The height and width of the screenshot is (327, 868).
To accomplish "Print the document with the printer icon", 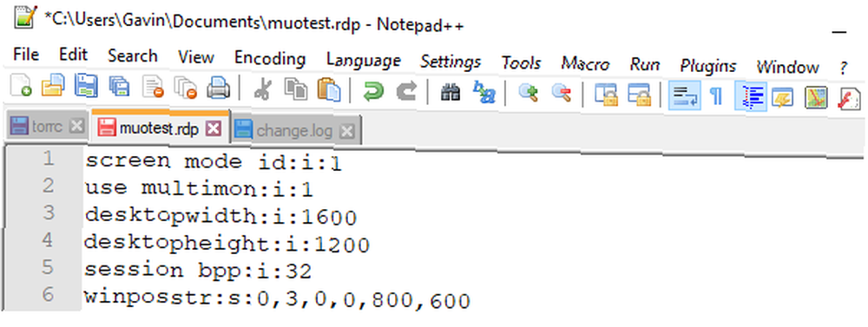I will click(218, 88).
